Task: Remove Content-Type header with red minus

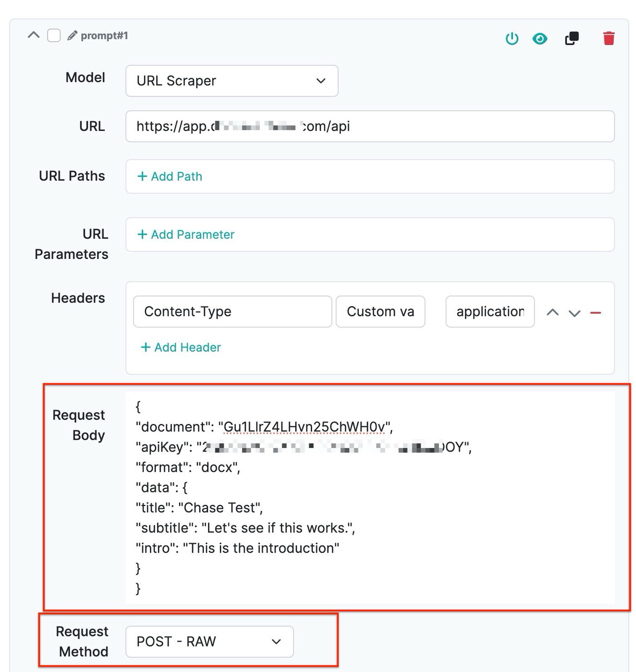Action: click(x=596, y=313)
